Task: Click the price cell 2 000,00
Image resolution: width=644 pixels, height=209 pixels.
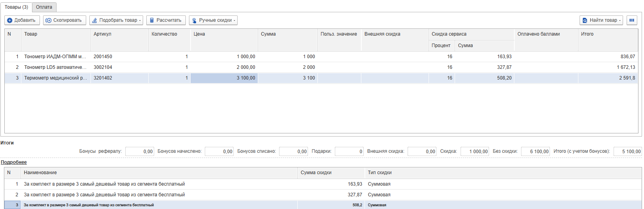Action: coord(224,67)
